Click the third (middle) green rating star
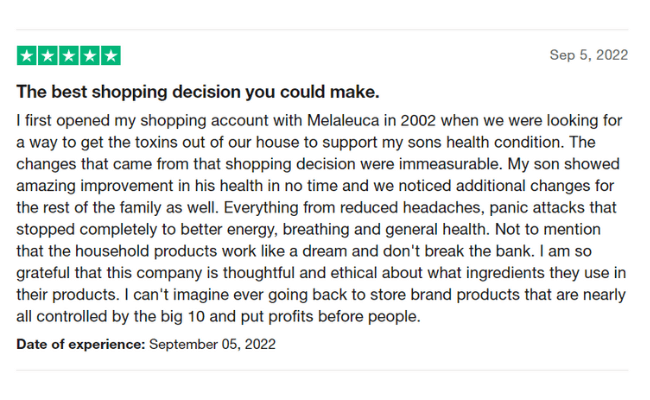 click(x=69, y=56)
